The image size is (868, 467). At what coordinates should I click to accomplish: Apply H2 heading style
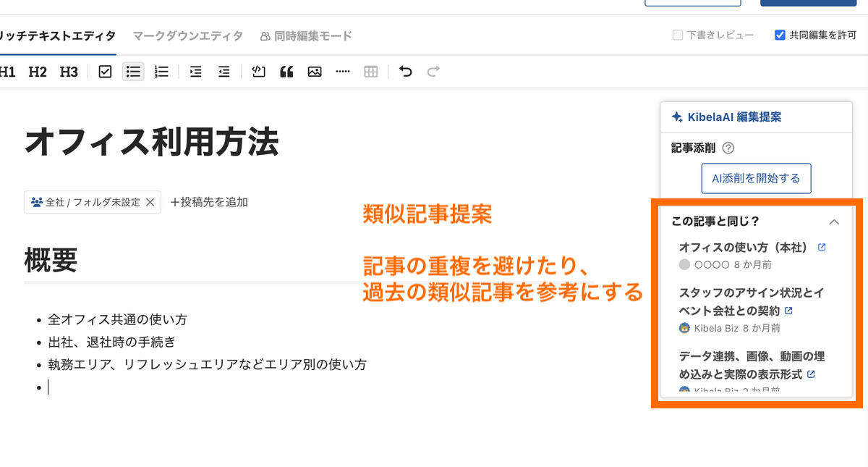point(38,72)
